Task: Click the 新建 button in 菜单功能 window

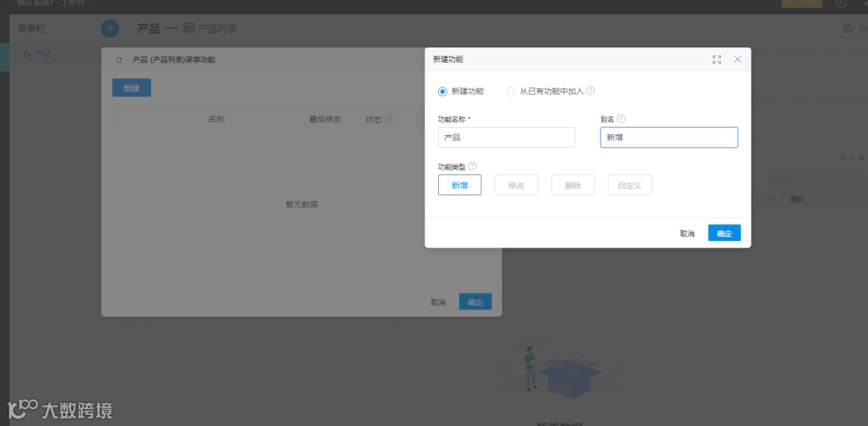Action: point(131,88)
